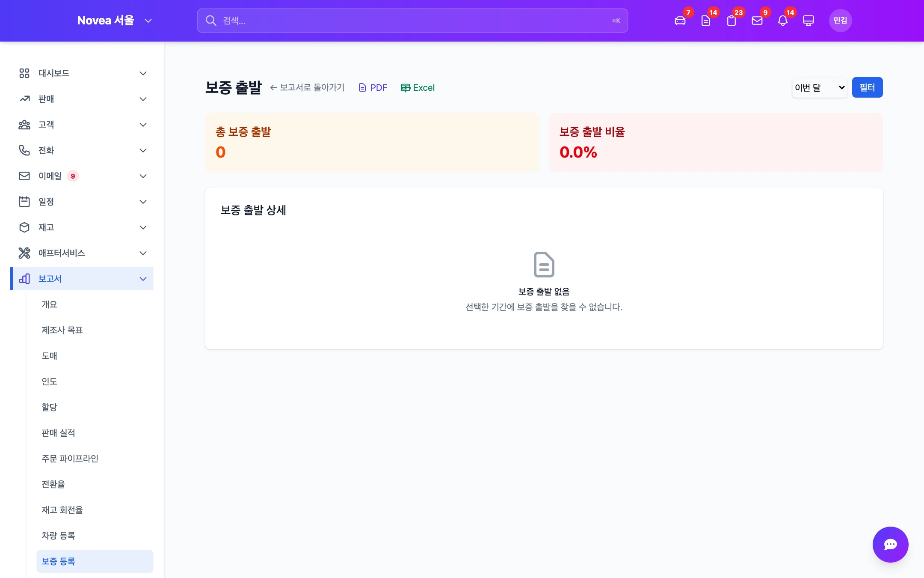Open the 할당 report item
Image resolution: width=924 pixels, height=578 pixels.
(95, 407)
